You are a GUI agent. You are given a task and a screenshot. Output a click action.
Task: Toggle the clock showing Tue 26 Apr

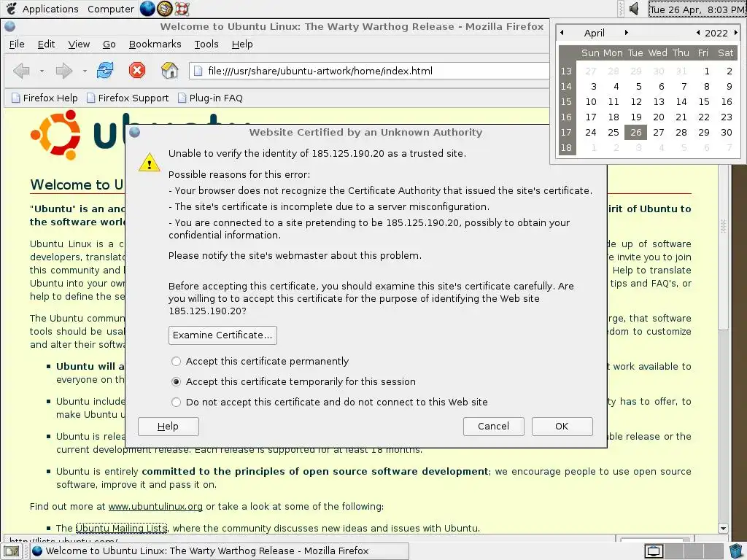tap(697, 9)
